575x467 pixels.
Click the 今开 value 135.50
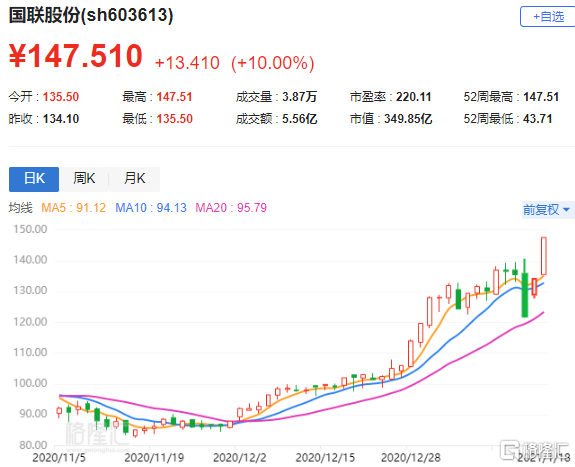point(61,97)
